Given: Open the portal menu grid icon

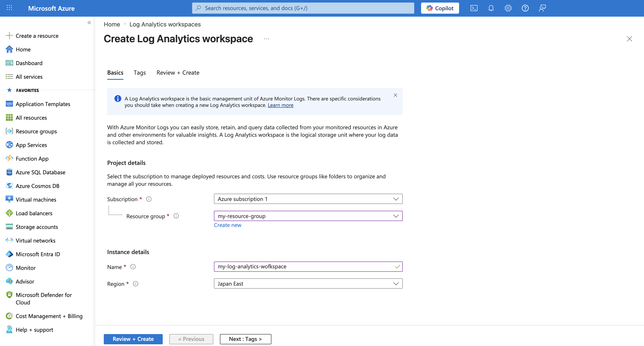Looking at the screenshot, I should [x=9, y=8].
